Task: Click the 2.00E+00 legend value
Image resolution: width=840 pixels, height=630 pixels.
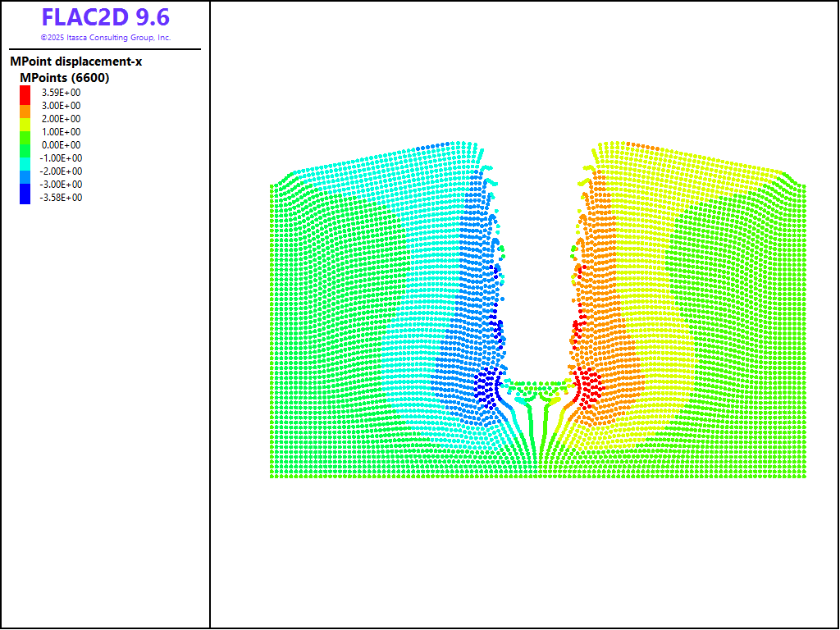Action: pos(62,119)
